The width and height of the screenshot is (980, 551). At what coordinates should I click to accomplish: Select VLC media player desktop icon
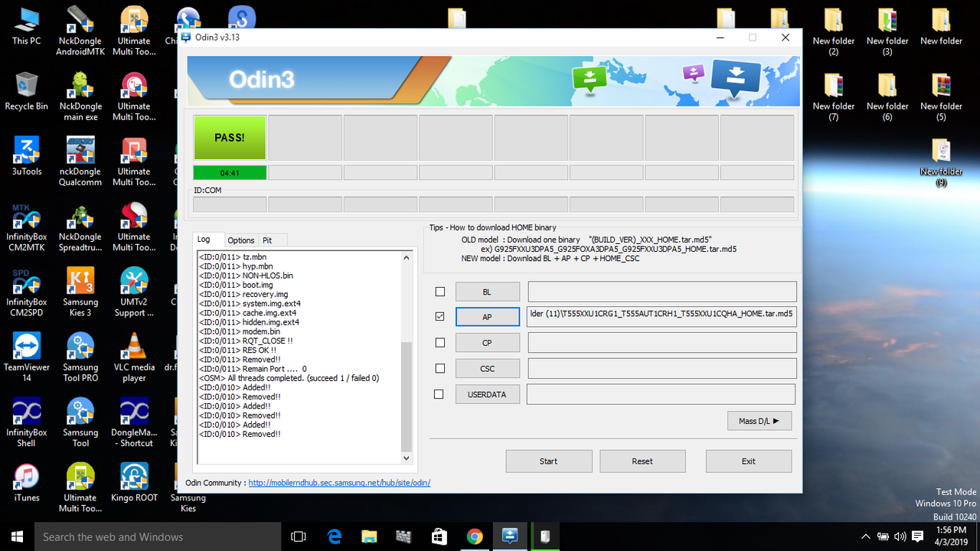pos(134,357)
